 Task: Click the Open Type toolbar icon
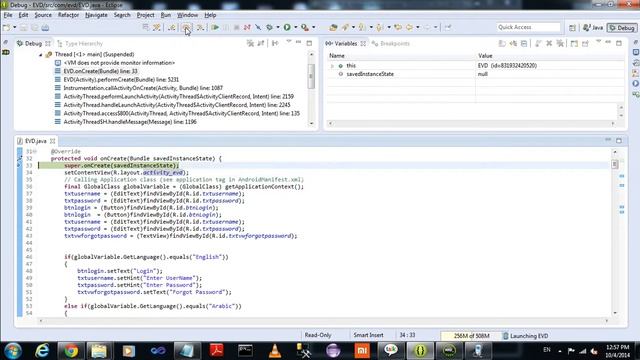(x=333, y=27)
